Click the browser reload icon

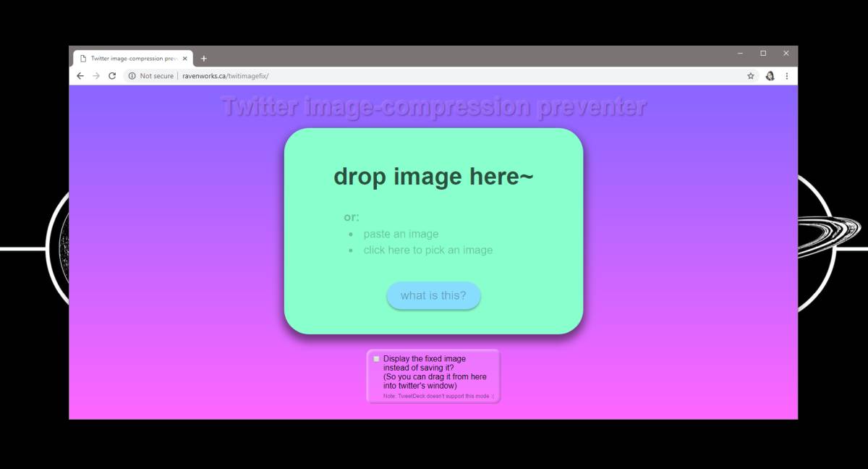(111, 75)
